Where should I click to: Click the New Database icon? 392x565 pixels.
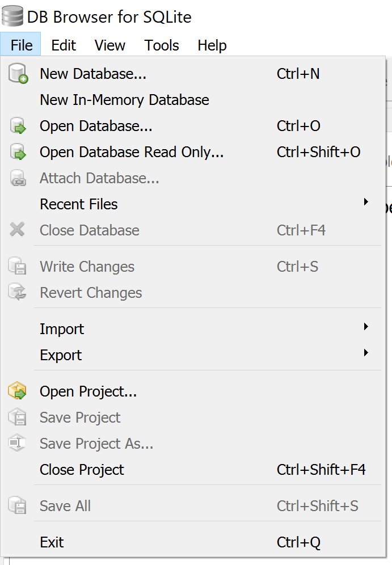[17, 73]
